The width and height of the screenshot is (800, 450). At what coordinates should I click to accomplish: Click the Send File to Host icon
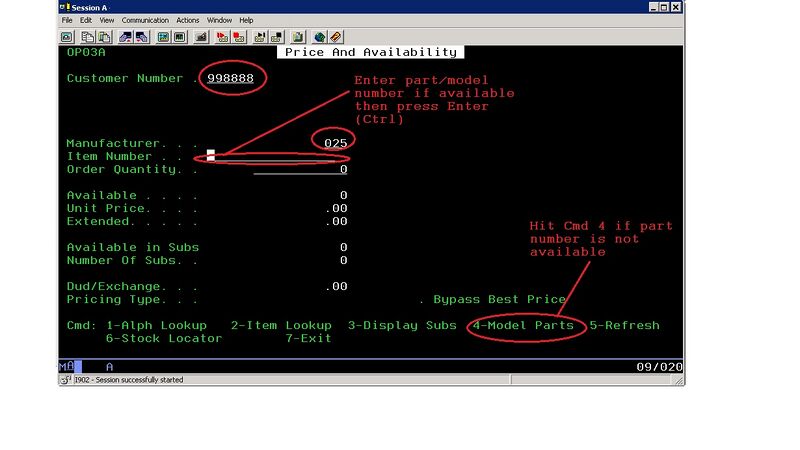coord(126,37)
